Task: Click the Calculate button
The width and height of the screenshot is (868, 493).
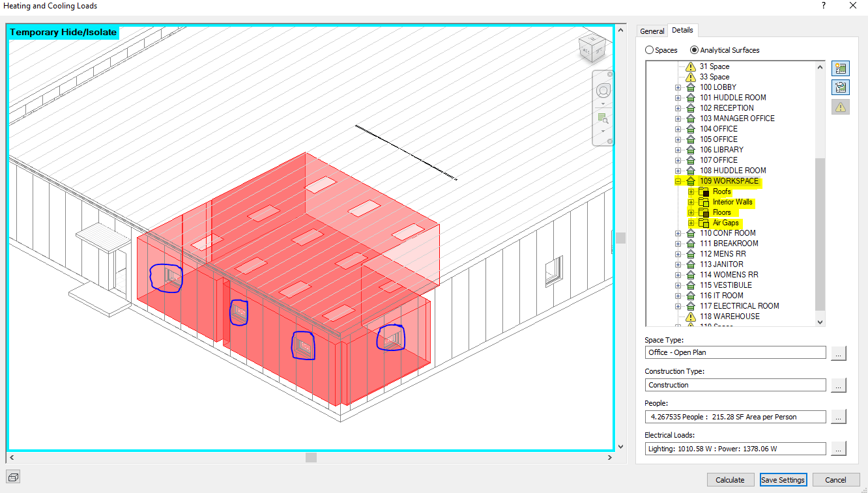Action: (x=731, y=480)
